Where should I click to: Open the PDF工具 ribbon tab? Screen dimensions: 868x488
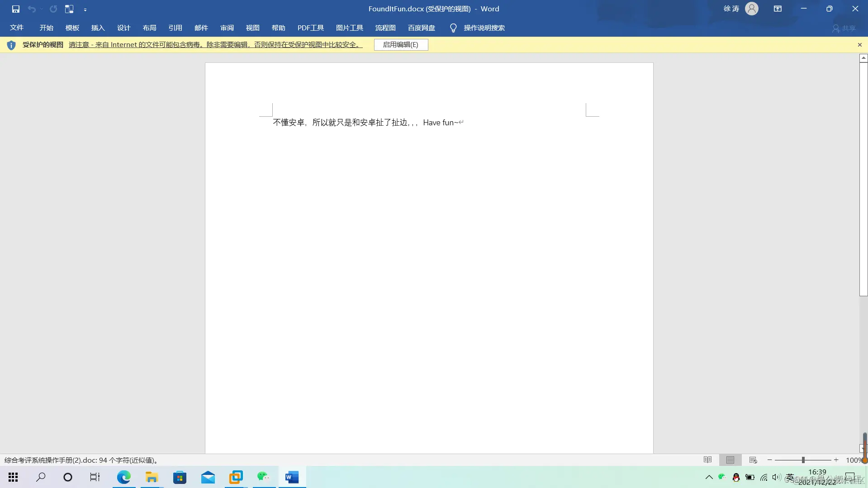point(311,28)
